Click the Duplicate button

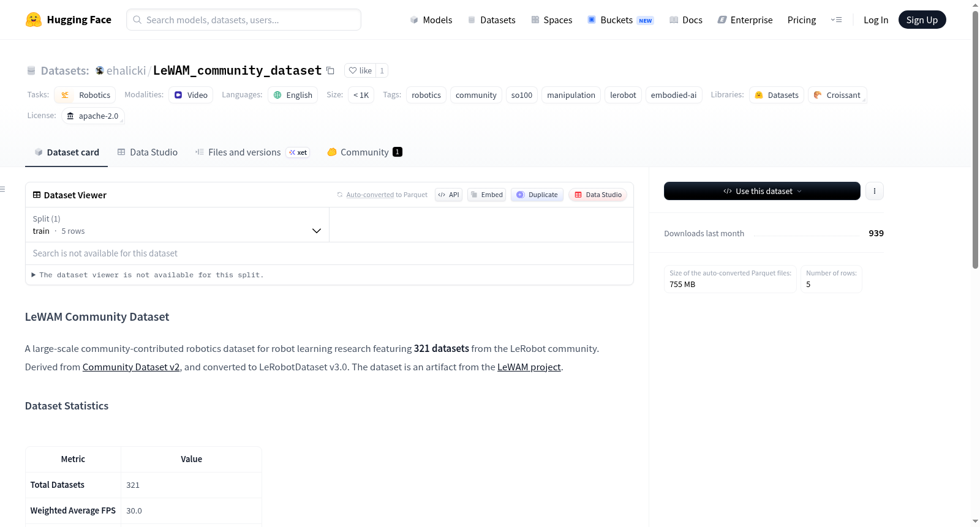537,195
